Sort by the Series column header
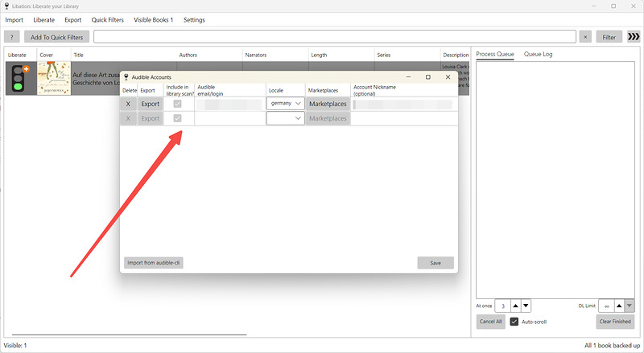Viewport: 644px width, 353px height. click(384, 55)
